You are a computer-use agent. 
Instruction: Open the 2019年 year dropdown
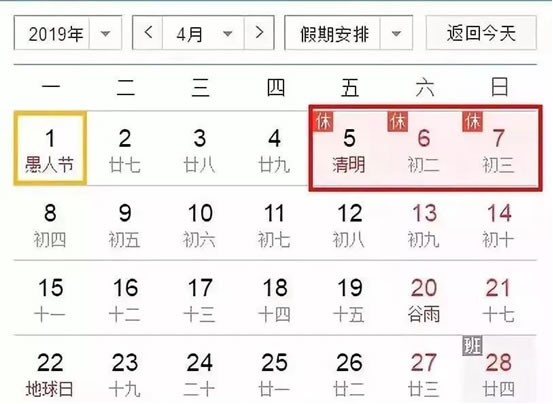coord(68,33)
